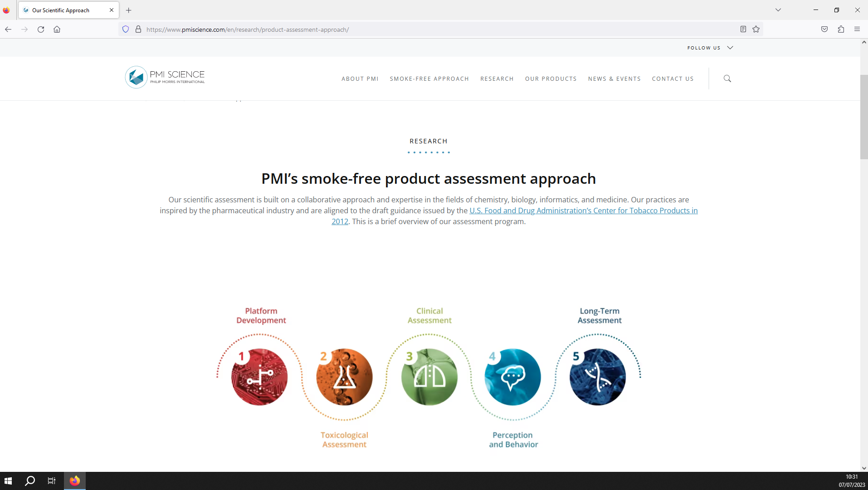Click the browser Forward arrow
This screenshot has height=490, width=868.
[24, 29]
